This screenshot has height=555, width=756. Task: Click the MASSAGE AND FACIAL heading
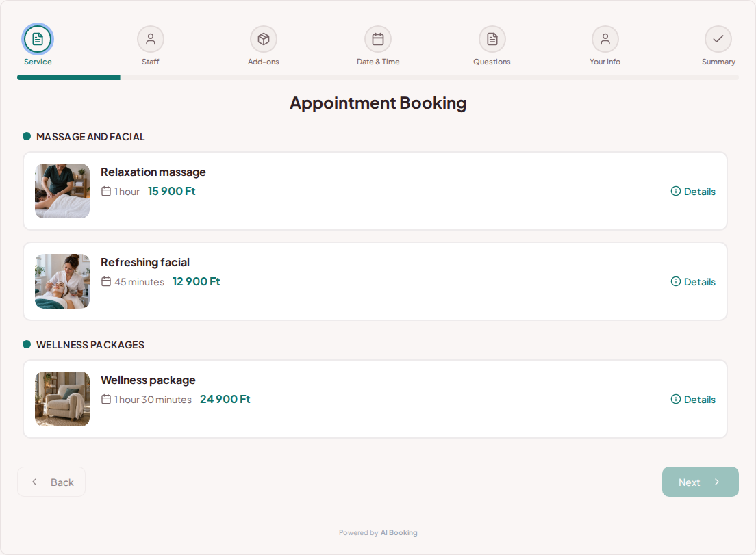click(x=90, y=137)
